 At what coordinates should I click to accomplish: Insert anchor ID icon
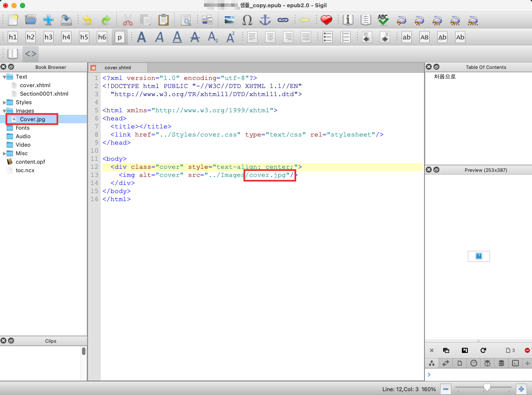click(265, 20)
